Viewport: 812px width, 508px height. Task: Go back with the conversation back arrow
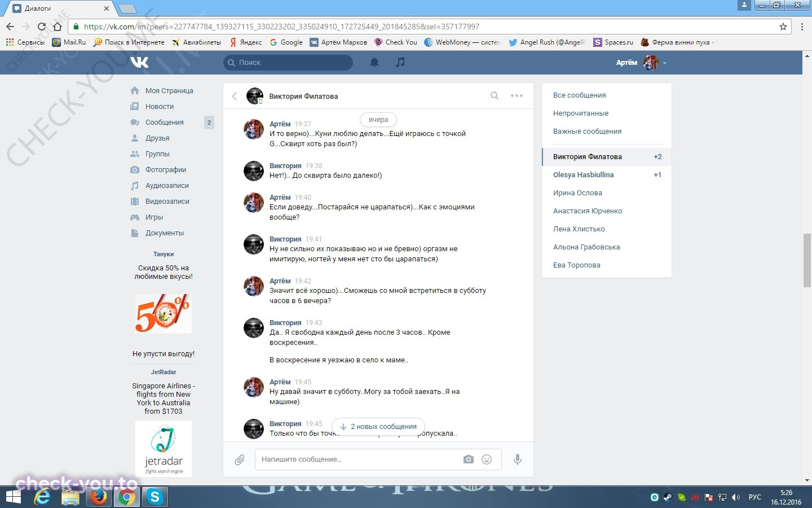(235, 97)
